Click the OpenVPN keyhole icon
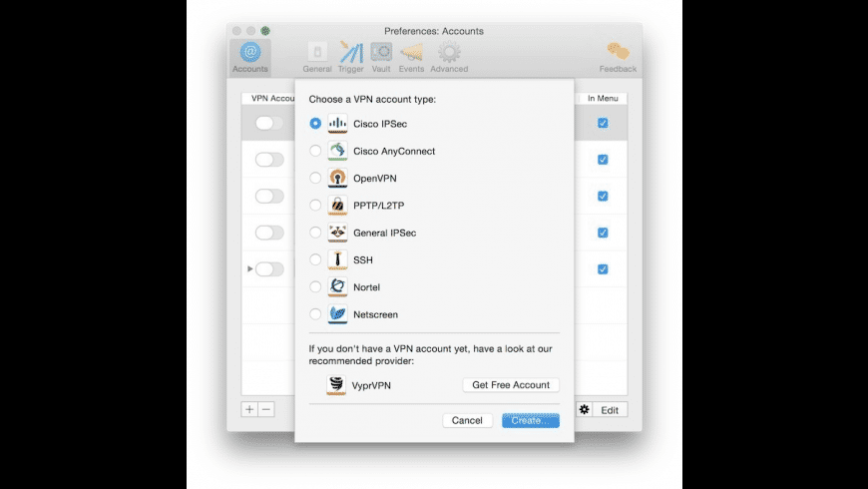Screen dimensions: 868x489 tap(337, 178)
